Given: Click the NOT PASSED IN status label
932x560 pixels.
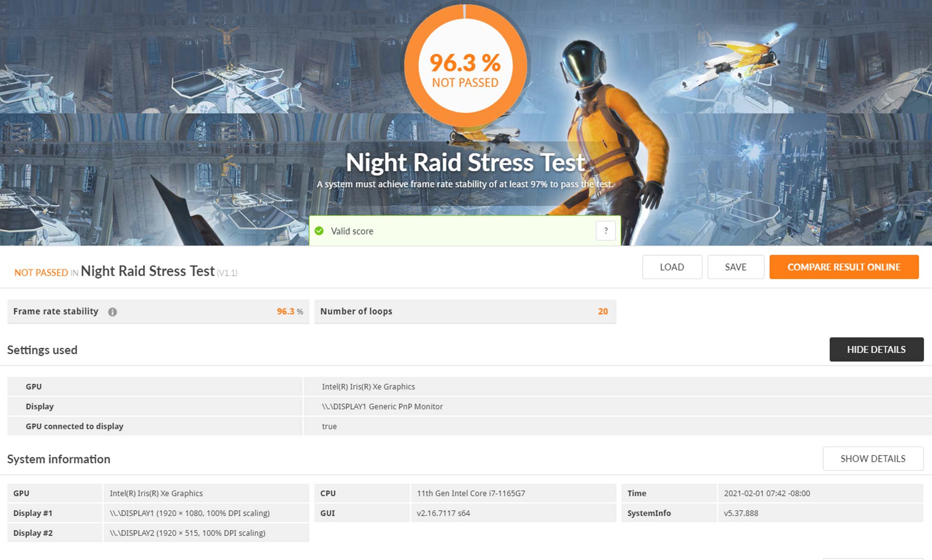Looking at the screenshot, I should pos(46,273).
